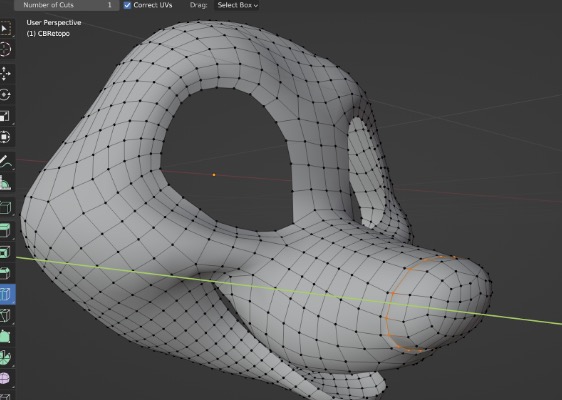Screen dimensions: 562x400
Task: Choose the Move tool
Action: [6, 74]
